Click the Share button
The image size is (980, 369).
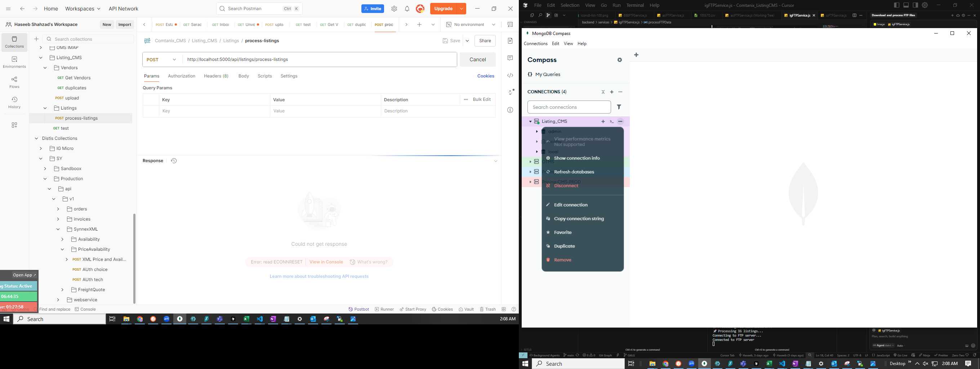pos(485,41)
